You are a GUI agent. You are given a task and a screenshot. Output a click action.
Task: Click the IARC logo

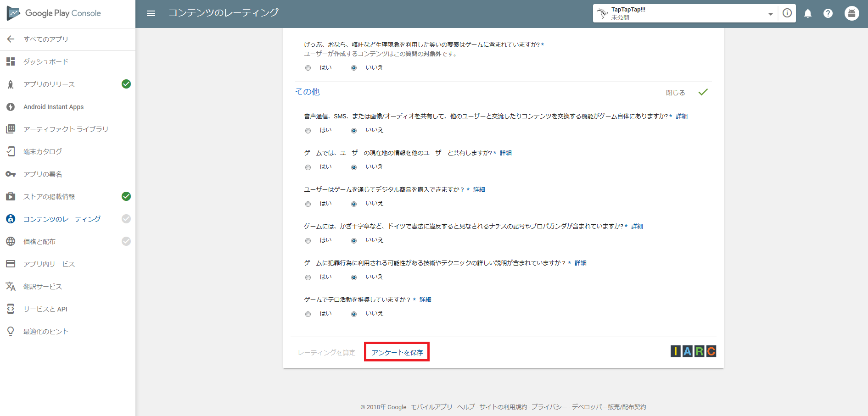pos(693,351)
